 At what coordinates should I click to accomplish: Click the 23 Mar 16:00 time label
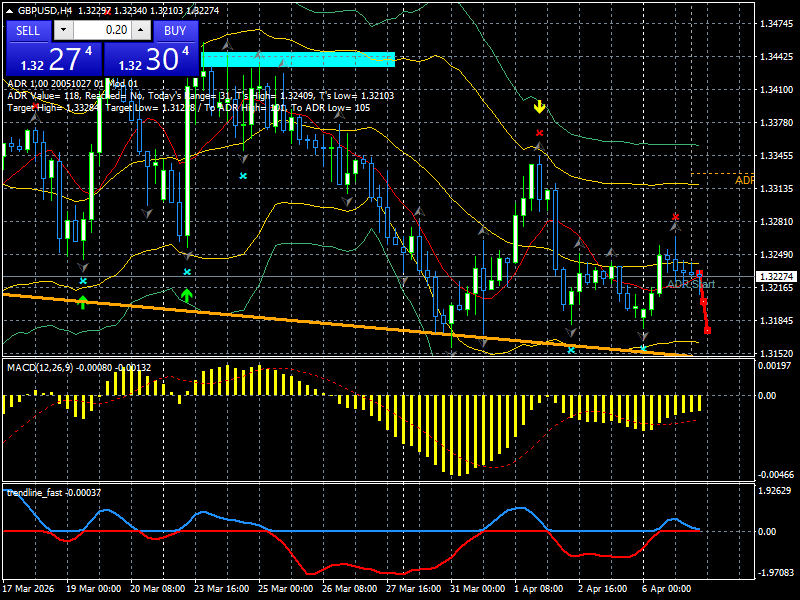[x=221, y=588]
